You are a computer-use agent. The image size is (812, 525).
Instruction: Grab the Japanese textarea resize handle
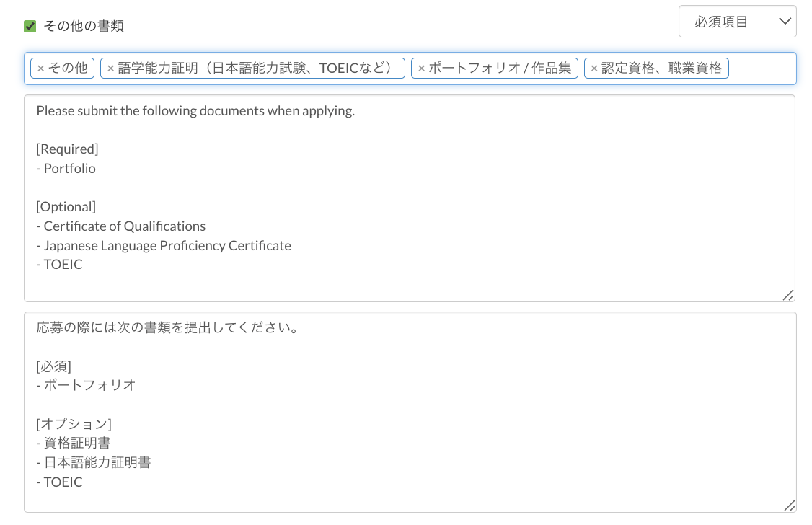click(789, 506)
